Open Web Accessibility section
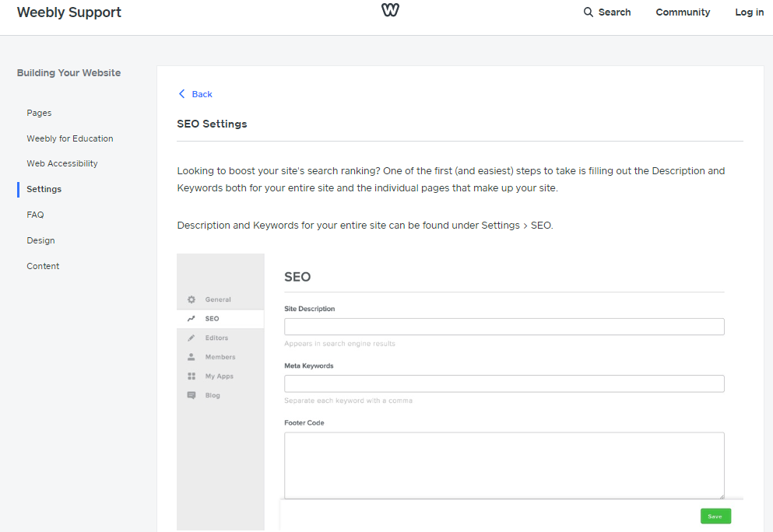This screenshot has width=773, height=532. click(62, 163)
